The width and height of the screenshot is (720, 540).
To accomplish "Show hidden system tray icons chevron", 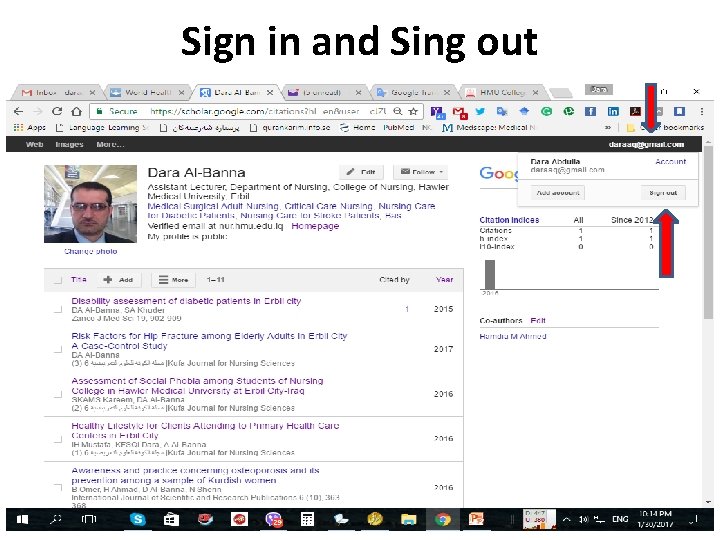I will pyautogui.click(x=566, y=519).
